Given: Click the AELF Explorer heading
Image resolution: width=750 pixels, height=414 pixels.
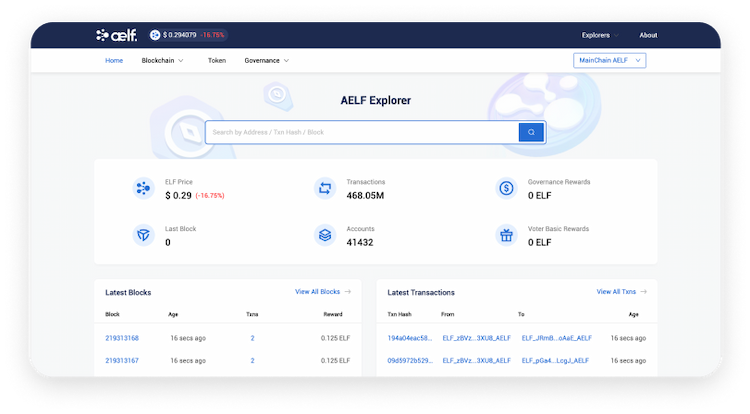Looking at the screenshot, I should tap(375, 100).
